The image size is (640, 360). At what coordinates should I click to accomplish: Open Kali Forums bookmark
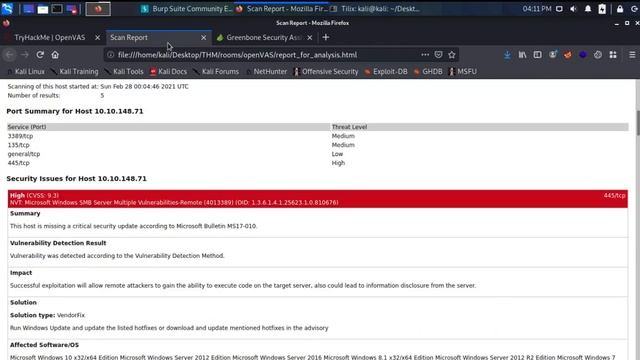click(x=216, y=71)
